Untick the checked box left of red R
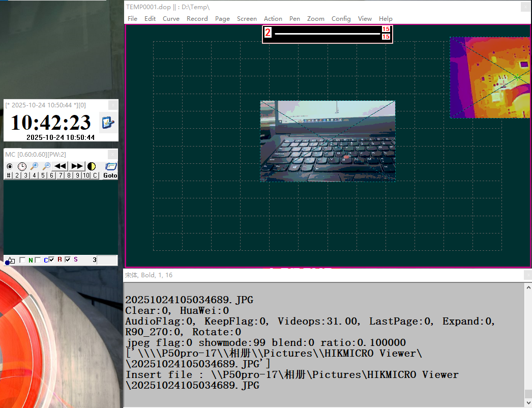 pos(51,259)
